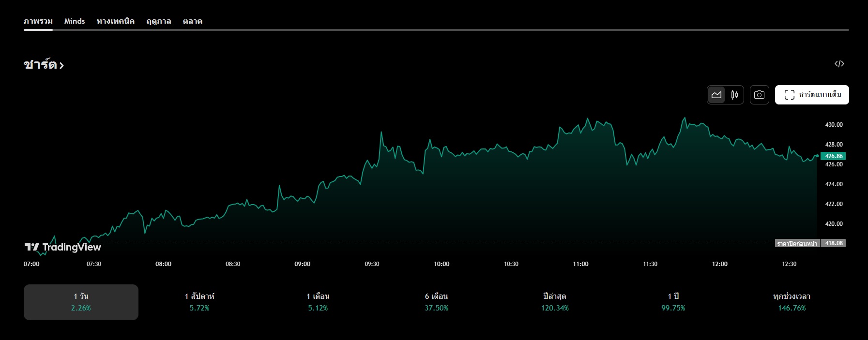
Task: Select the 1 เดือน time range
Action: pos(318,302)
